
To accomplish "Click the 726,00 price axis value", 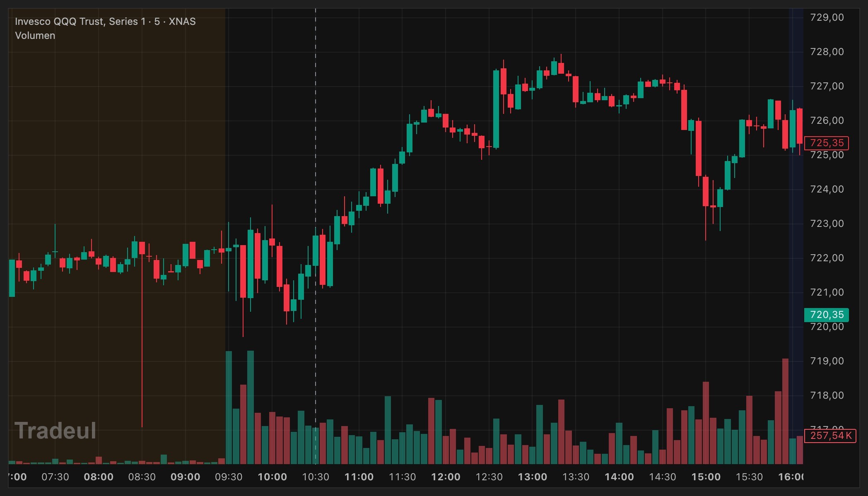I will click(x=827, y=120).
